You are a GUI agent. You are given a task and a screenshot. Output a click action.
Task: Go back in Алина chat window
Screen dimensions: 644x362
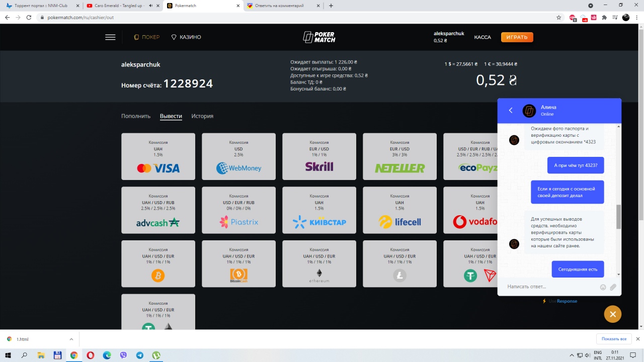point(511,110)
